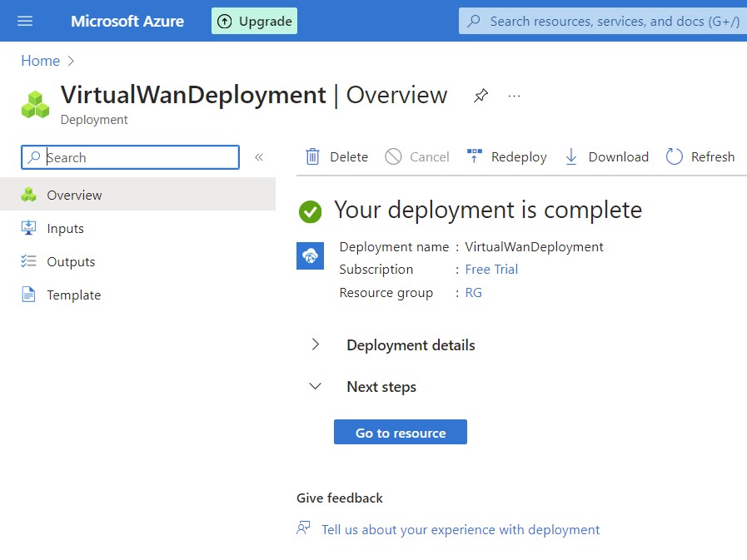Select Outputs in the sidebar

pyautogui.click(x=71, y=261)
